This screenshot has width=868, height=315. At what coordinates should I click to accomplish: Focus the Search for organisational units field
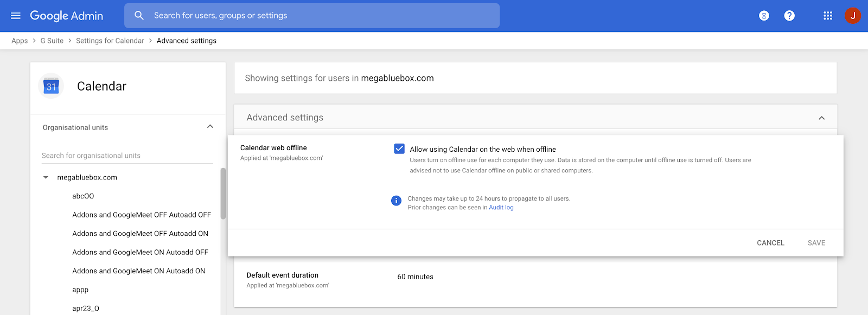[127, 156]
